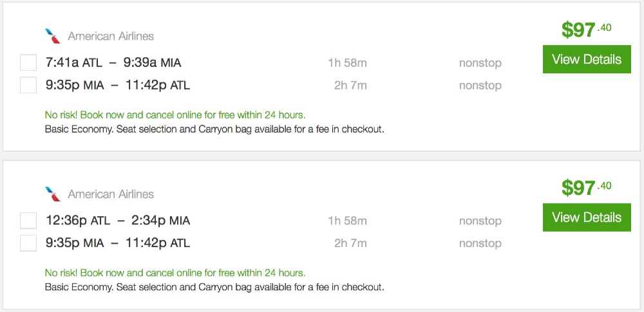Viewport: 644px width, 312px height.
Task: Click the free cancellation notice in the second card
Action: point(175,273)
